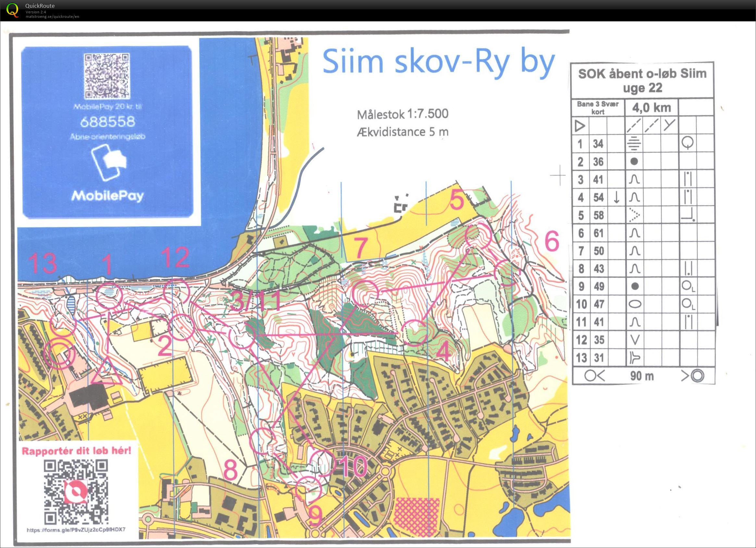This screenshot has height=548, width=756.
Task: Click the start triangle icon in the description table
Action: [580, 126]
